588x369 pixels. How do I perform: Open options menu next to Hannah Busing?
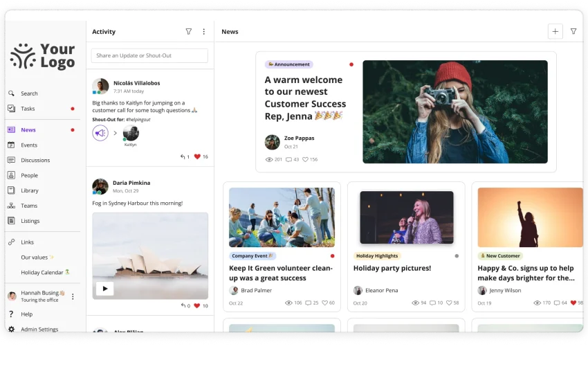73,296
